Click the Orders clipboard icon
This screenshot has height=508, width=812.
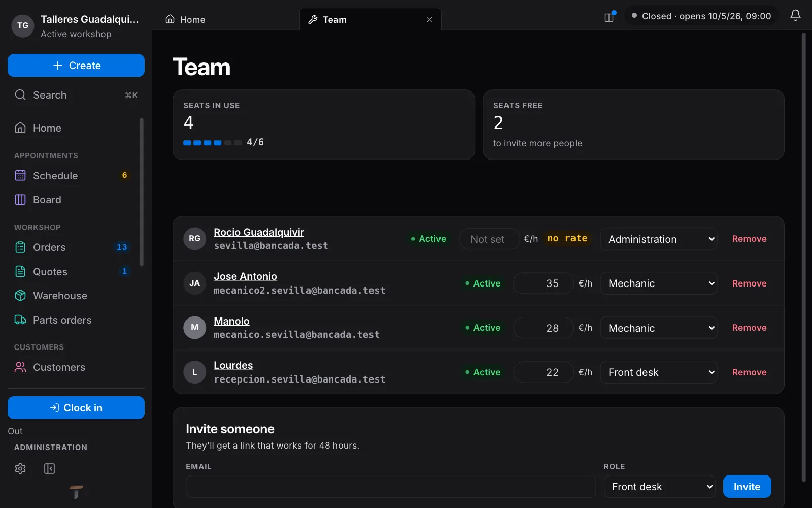click(20, 247)
